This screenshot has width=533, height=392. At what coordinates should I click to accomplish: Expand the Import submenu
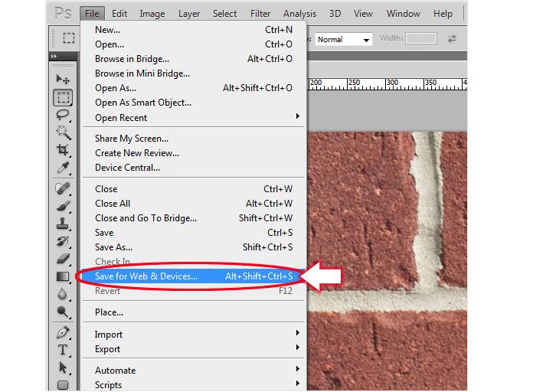pyautogui.click(x=193, y=335)
